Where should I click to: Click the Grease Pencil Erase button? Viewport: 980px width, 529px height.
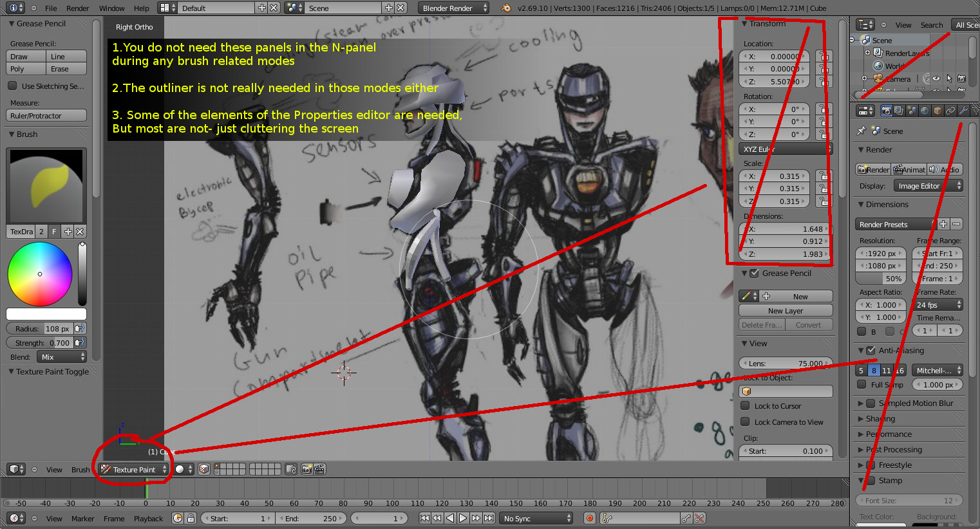[x=66, y=69]
